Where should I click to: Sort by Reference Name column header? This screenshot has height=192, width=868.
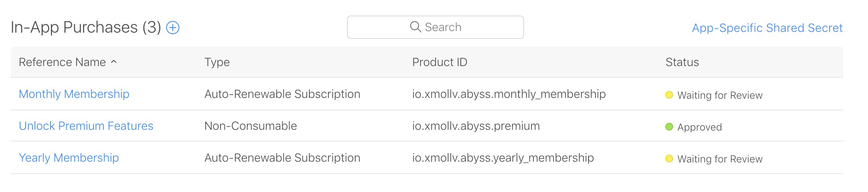(62, 62)
